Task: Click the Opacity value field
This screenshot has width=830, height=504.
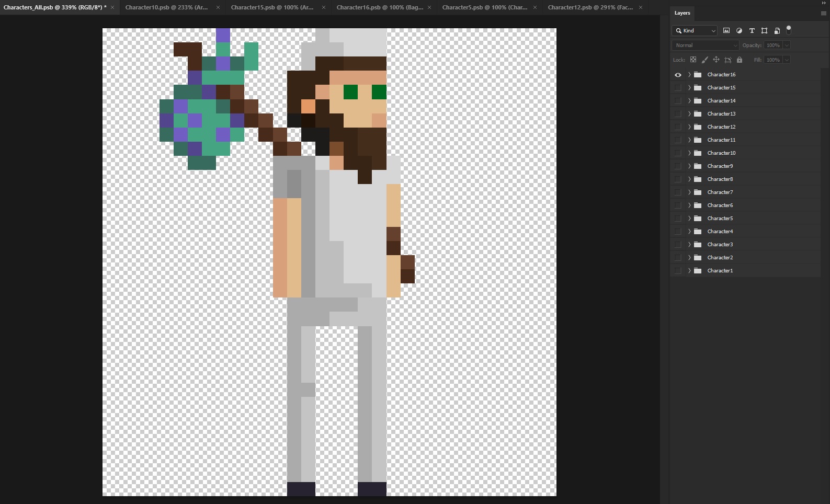Action: (x=773, y=45)
